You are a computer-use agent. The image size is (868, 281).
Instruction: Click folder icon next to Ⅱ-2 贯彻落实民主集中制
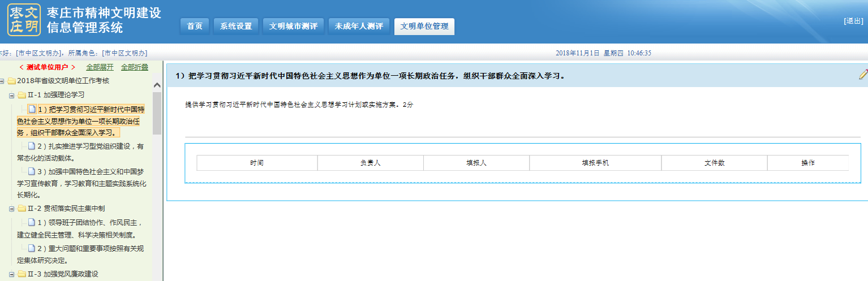tap(22, 209)
